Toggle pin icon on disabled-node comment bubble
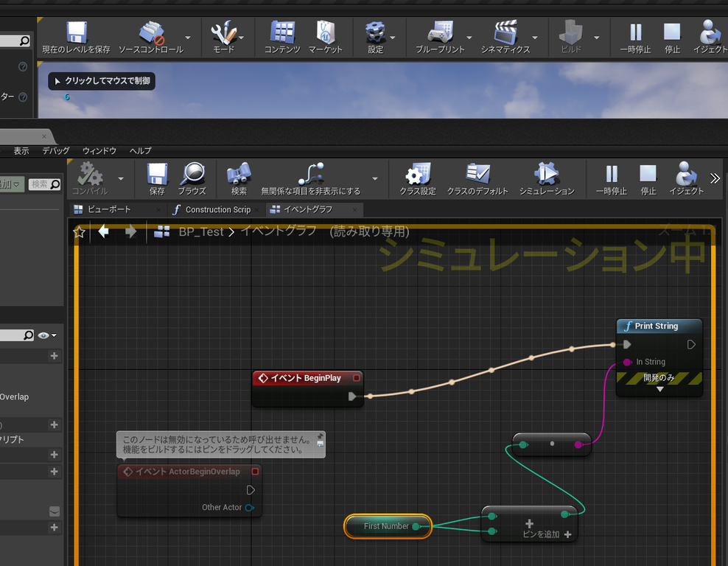 coord(320,436)
